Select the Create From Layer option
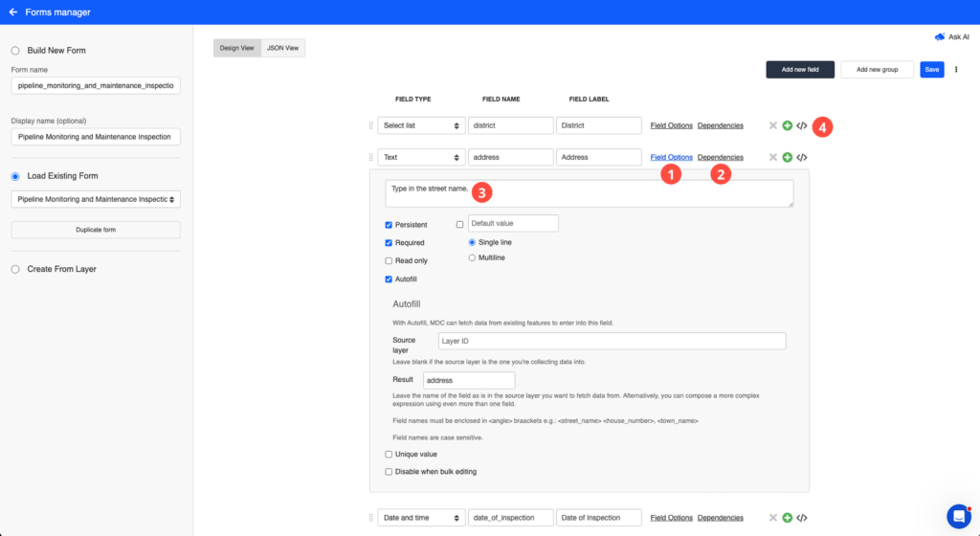Viewport: 980px width, 536px height. 15,269
